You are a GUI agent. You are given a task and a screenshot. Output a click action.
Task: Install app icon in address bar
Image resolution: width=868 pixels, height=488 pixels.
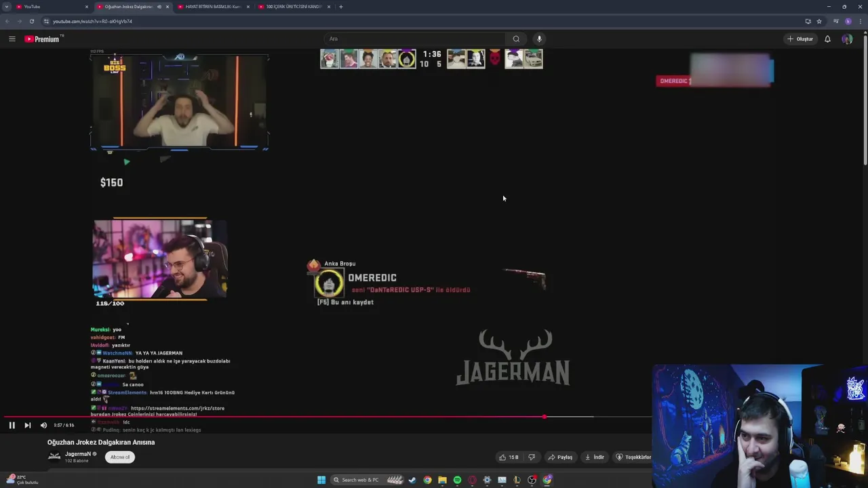tap(808, 21)
